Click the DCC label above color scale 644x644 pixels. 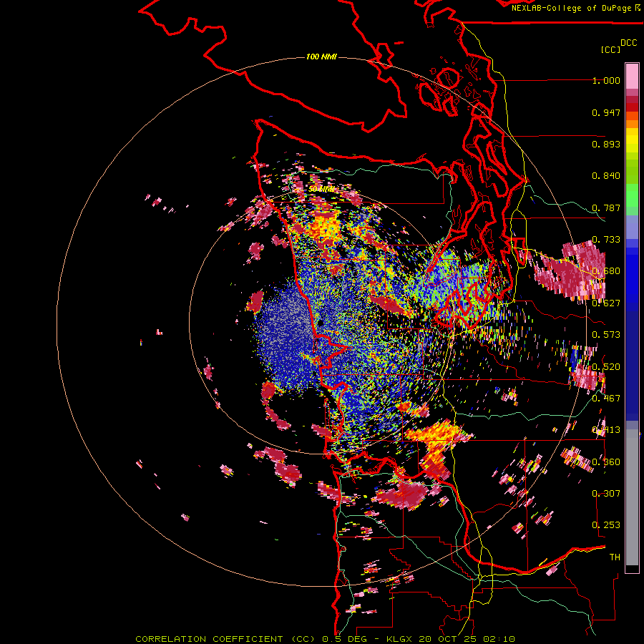click(x=629, y=43)
